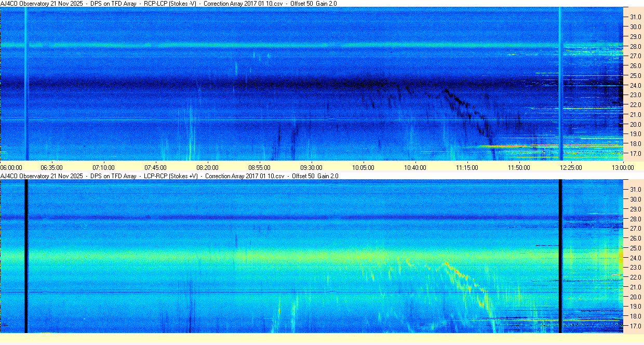Click 'LCP-RCP (Stokes +V)' in the lower header
This screenshot has height=345, width=644.
point(171,176)
